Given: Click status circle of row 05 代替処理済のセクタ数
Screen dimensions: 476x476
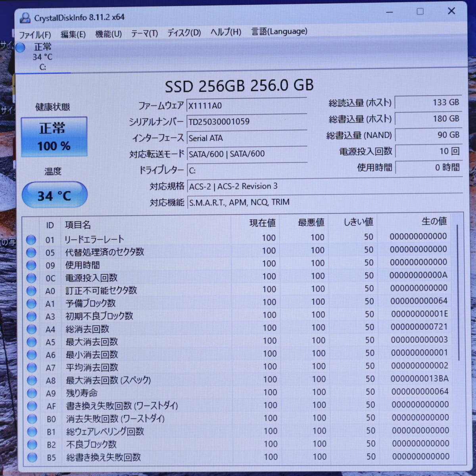Looking at the screenshot, I should pyautogui.click(x=31, y=252).
